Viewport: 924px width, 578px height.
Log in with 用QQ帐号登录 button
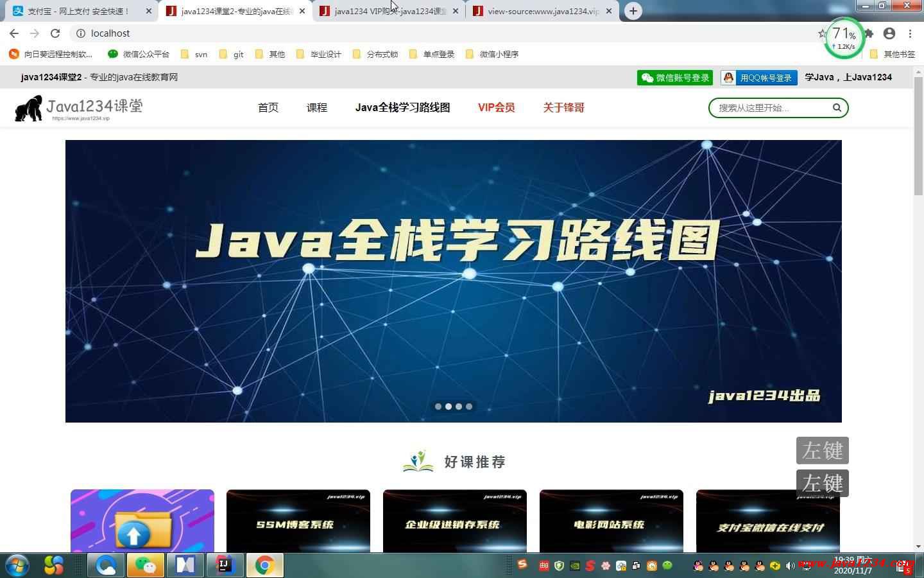click(x=759, y=78)
